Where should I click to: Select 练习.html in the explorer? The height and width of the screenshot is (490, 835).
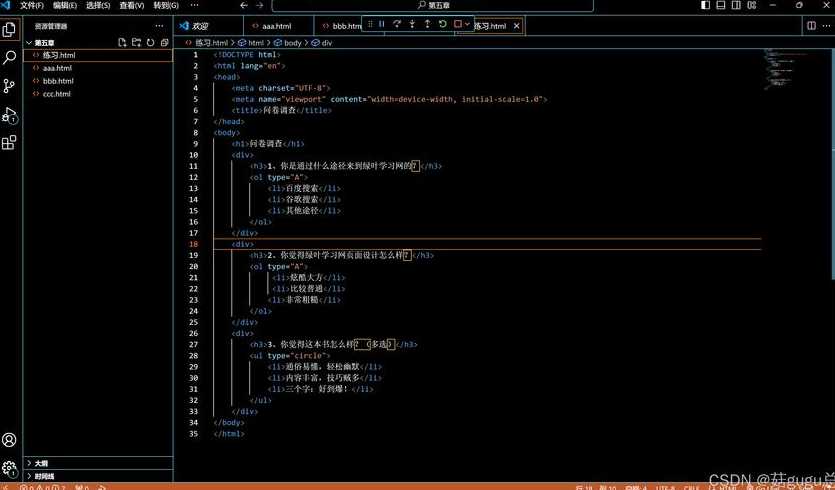tap(98, 55)
